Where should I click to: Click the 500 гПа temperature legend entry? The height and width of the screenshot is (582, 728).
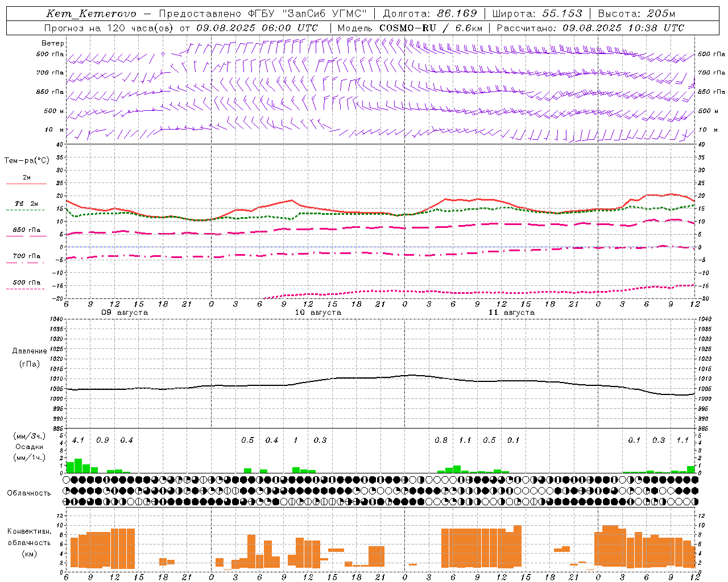tap(27, 282)
